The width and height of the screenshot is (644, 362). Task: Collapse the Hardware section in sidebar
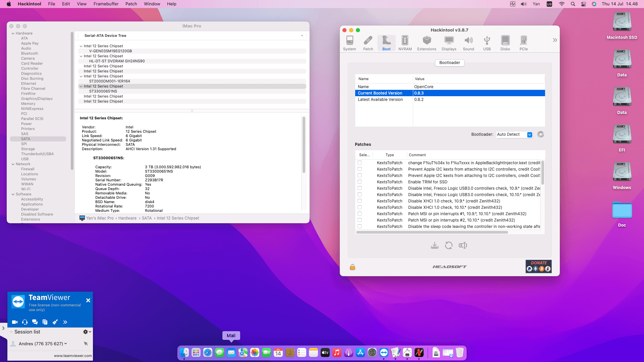(x=13, y=34)
